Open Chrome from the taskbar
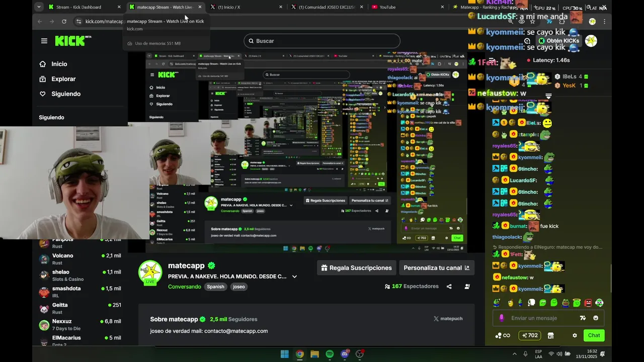 pos(300,354)
